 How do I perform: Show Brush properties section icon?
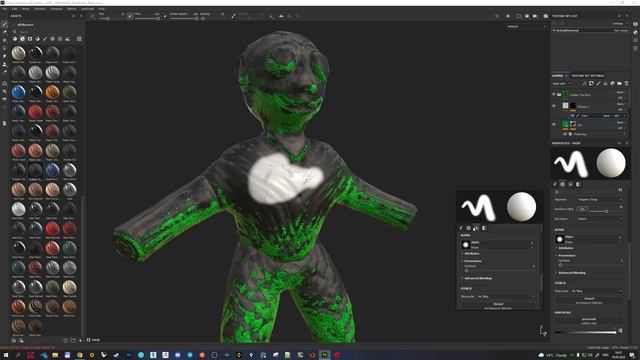click(x=555, y=184)
